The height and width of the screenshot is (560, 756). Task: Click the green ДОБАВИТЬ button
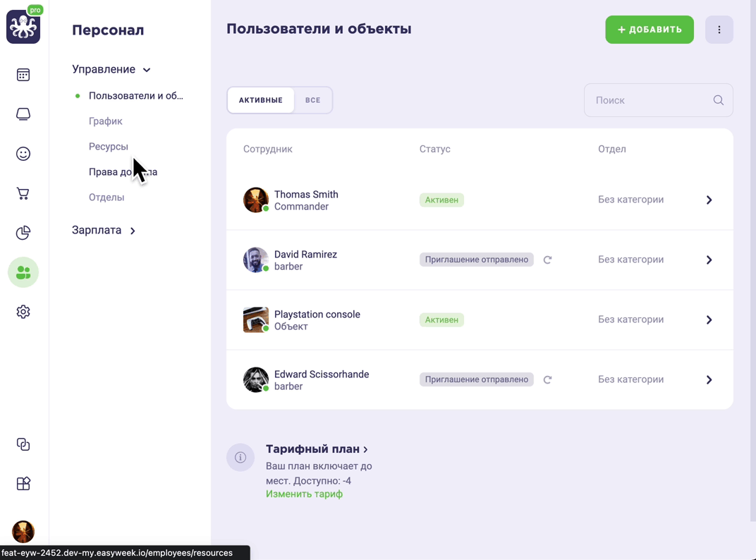(x=650, y=30)
